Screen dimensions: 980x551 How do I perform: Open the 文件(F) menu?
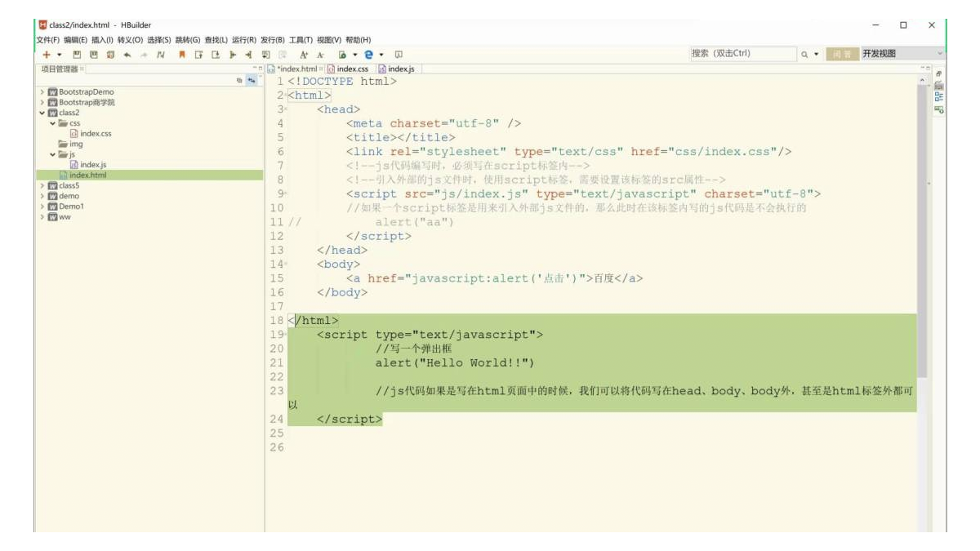click(48, 39)
